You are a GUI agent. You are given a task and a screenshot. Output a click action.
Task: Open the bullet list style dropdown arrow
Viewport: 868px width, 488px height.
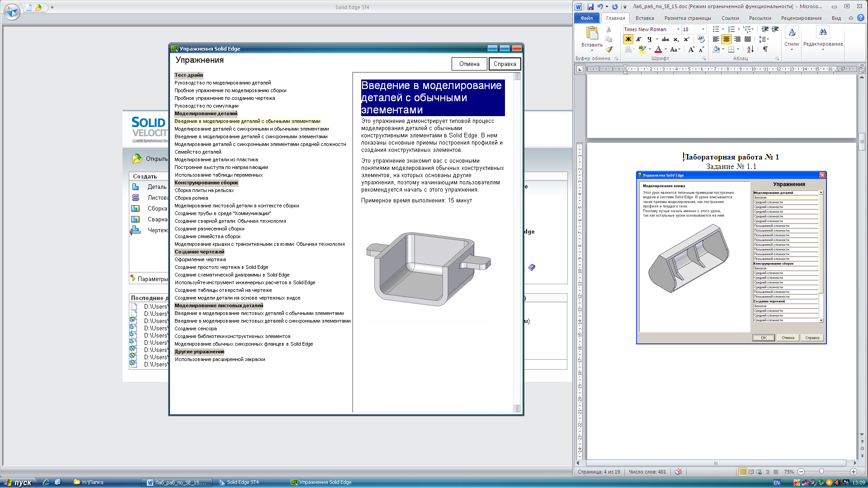coord(723,29)
